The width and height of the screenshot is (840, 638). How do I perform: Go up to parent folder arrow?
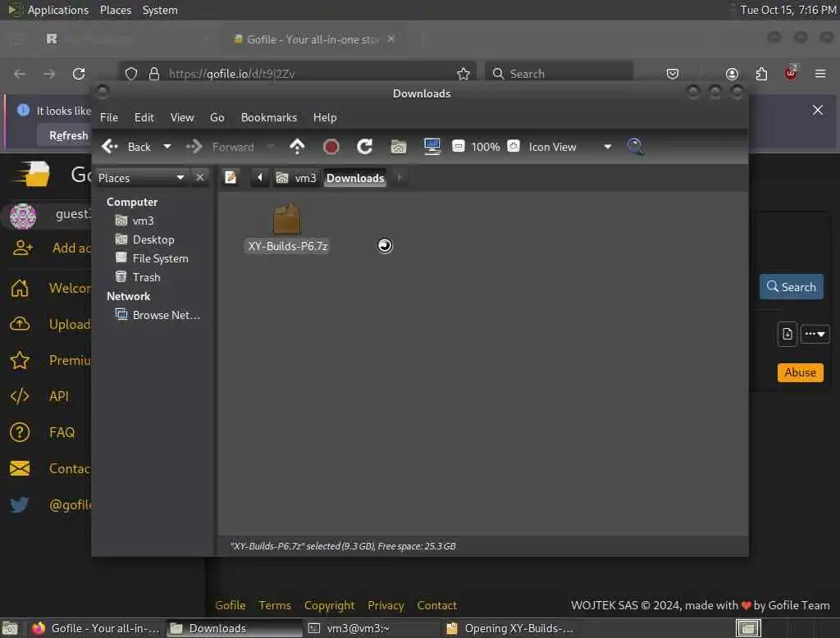297,147
